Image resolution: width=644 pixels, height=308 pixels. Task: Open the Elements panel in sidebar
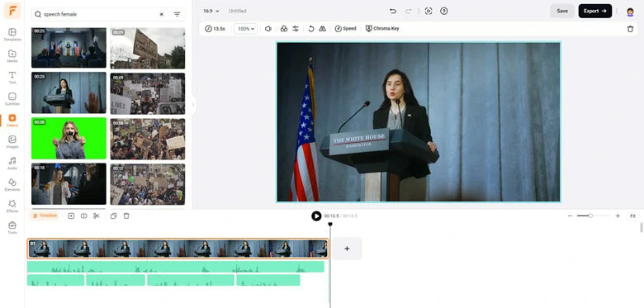pos(12,185)
